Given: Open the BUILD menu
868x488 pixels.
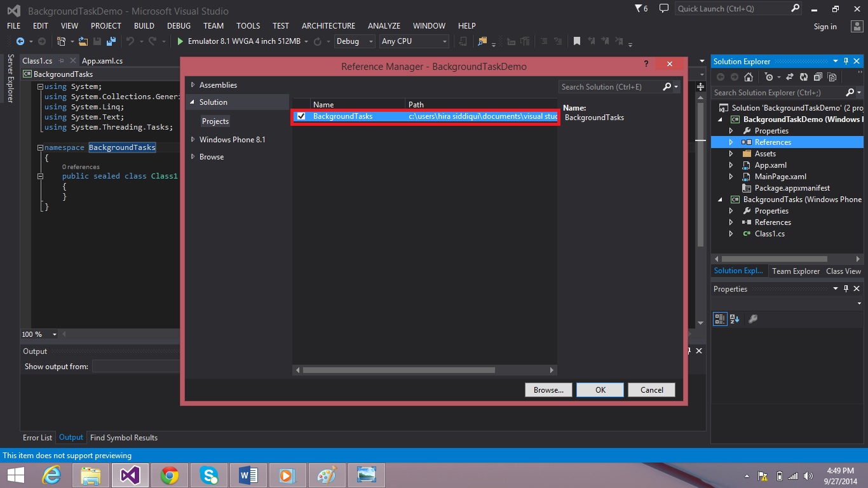Looking at the screenshot, I should (x=144, y=26).
